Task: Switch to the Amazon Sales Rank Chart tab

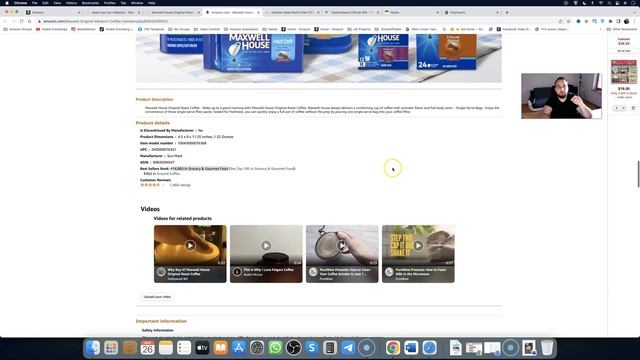Action: click(292, 12)
